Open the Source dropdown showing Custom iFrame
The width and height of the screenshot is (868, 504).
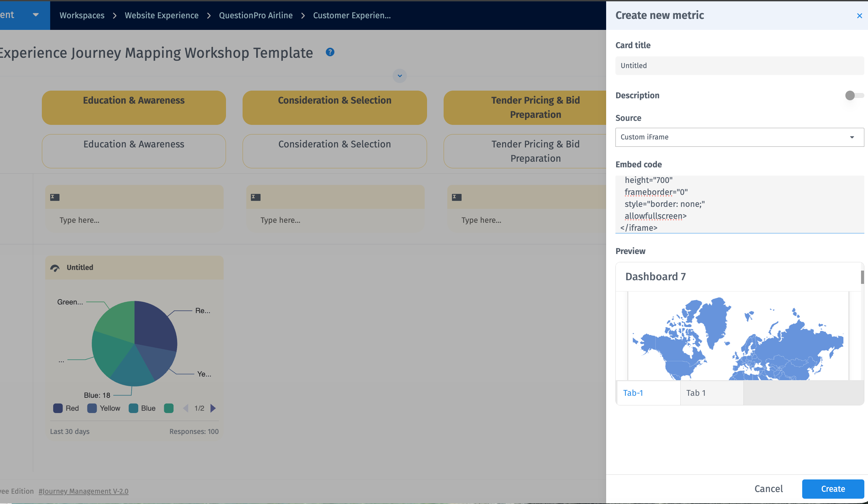pyautogui.click(x=739, y=137)
